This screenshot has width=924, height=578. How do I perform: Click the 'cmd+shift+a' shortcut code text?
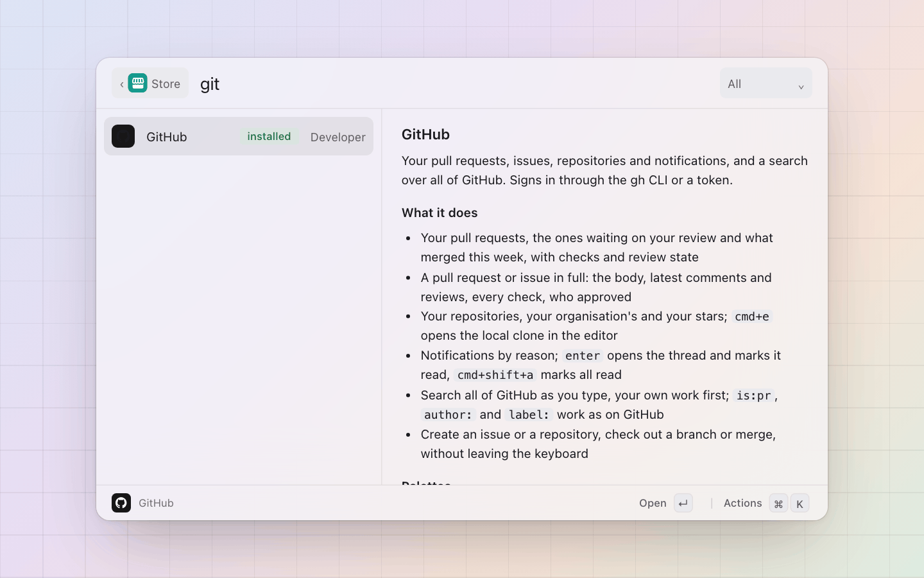click(x=495, y=375)
